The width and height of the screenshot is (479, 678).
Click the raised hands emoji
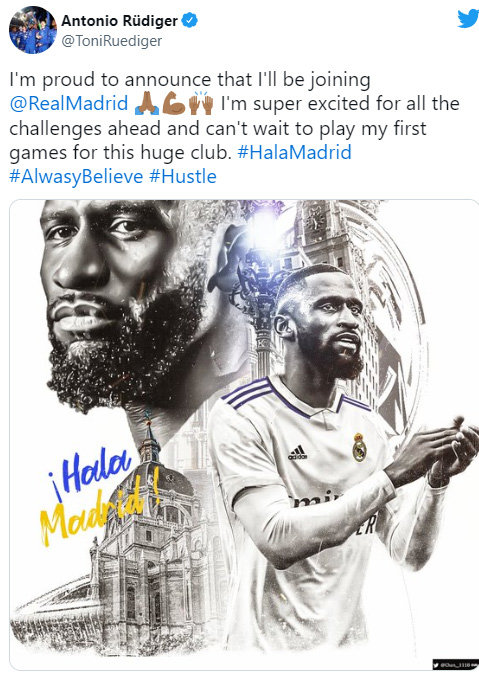click(201, 104)
